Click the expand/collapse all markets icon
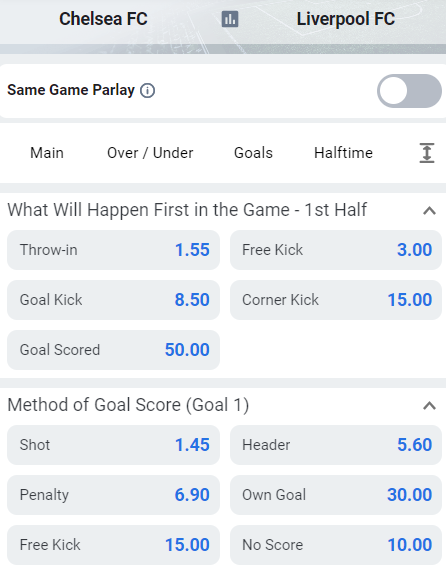 426,153
